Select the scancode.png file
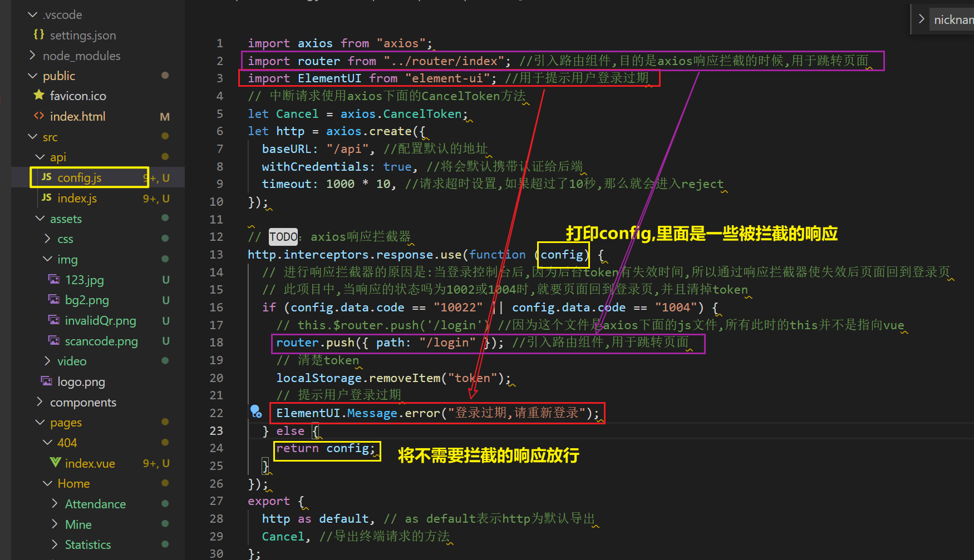 tap(100, 341)
